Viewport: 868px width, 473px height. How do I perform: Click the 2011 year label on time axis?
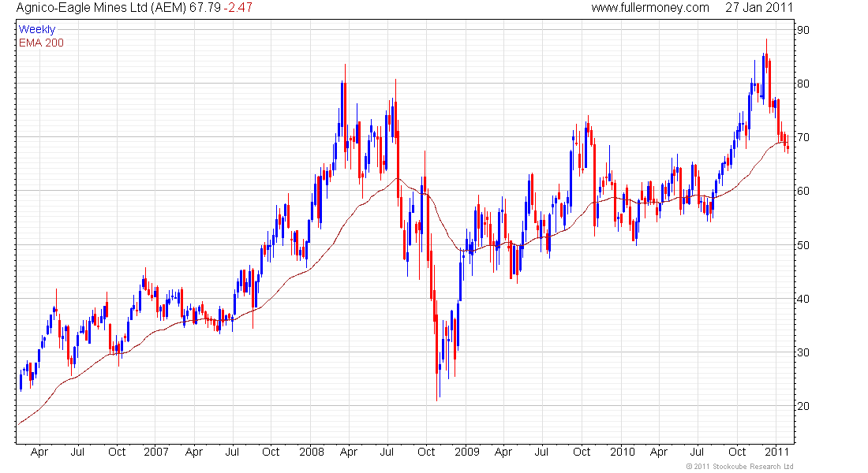coord(778,453)
